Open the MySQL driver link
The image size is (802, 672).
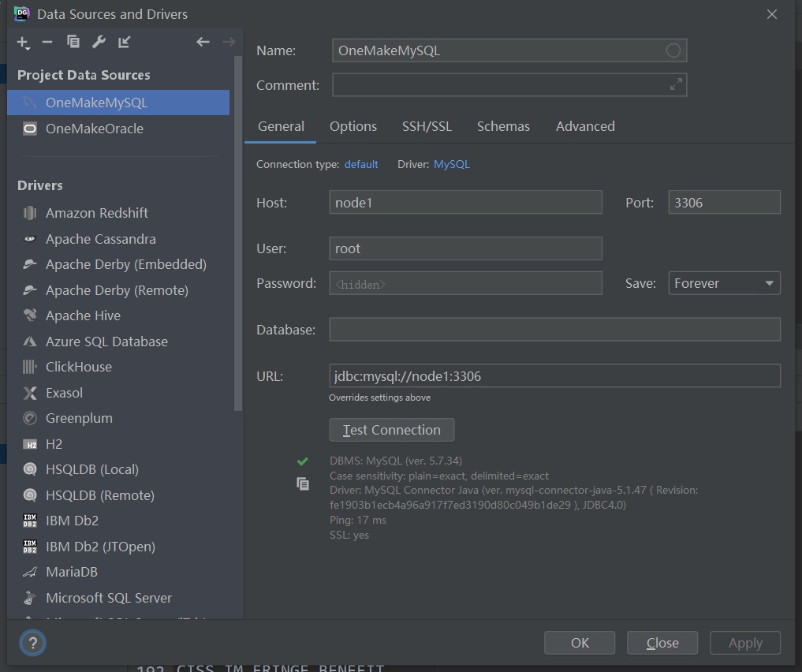(x=452, y=164)
